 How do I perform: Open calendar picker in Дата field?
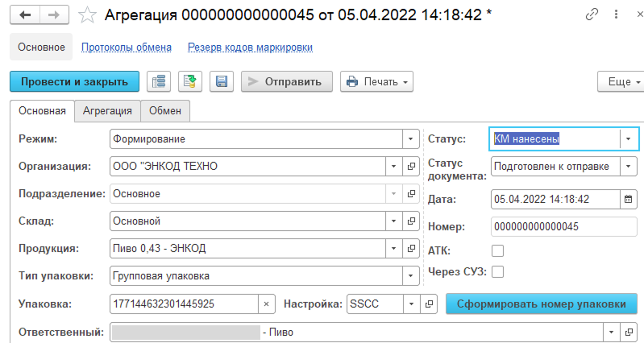[x=629, y=199]
